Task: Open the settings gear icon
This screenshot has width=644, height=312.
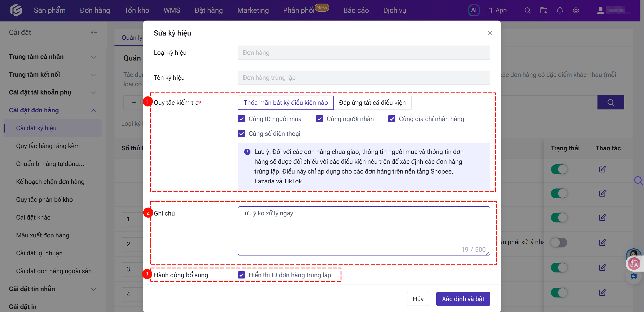Action: click(576, 10)
